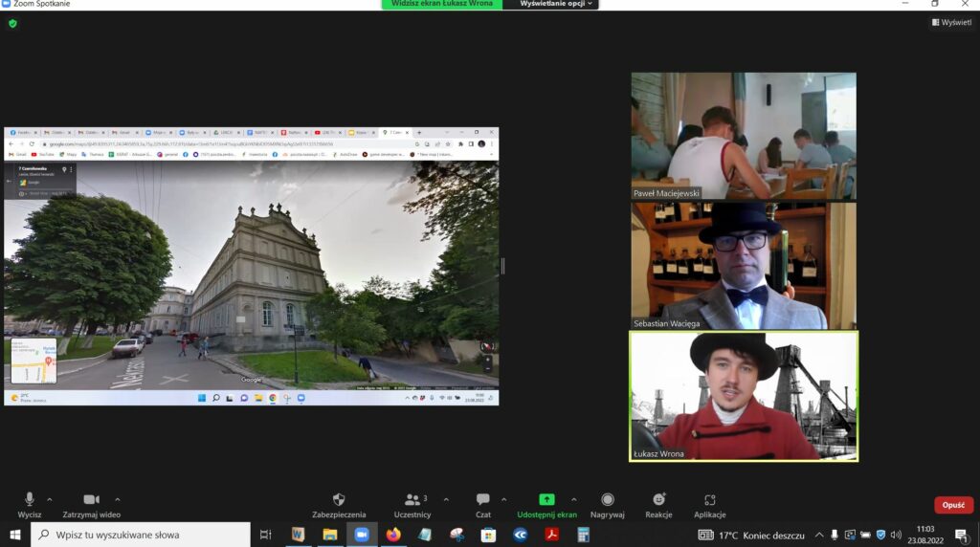This screenshot has height=547, width=980.
Task: Select Sebastian Wacięga's video tile
Action: tap(744, 266)
